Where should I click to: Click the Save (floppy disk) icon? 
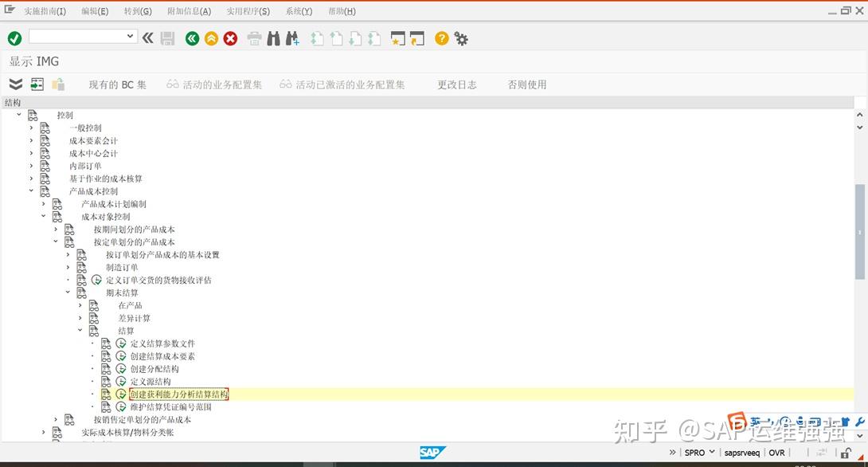[x=167, y=38]
